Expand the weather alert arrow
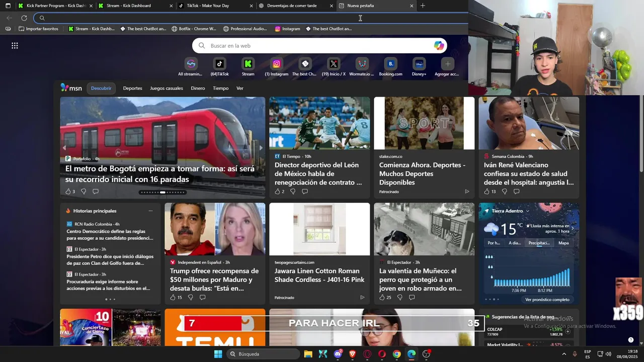The height and width of the screenshot is (362, 644). point(572,229)
